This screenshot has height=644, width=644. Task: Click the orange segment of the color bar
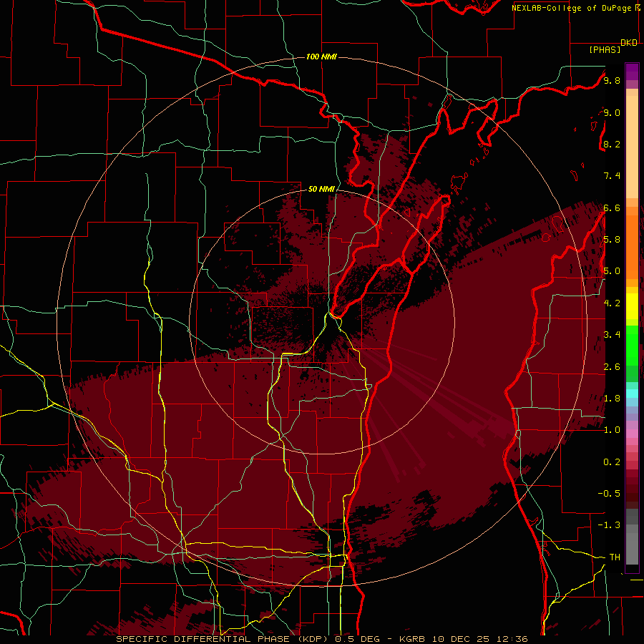click(x=632, y=248)
